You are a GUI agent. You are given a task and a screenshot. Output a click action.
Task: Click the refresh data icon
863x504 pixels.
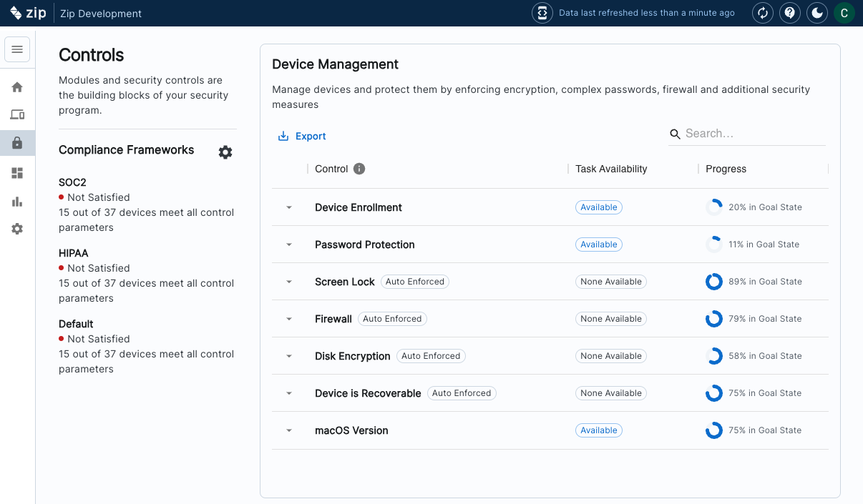point(763,13)
